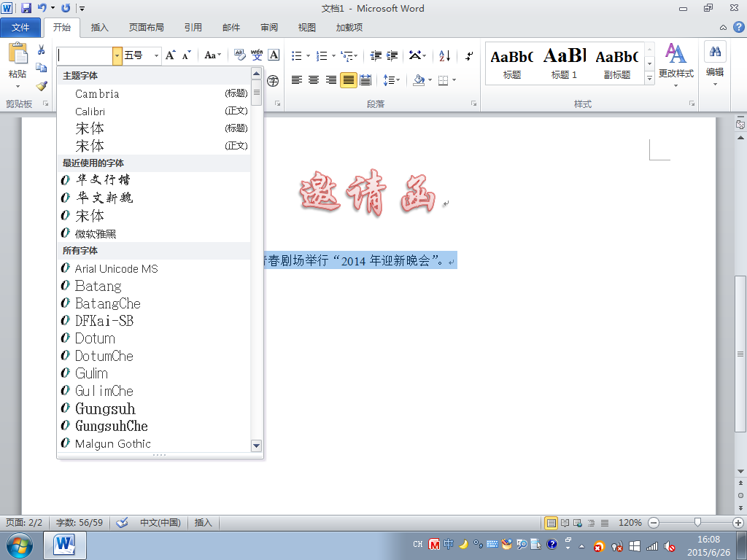This screenshot has width=747, height=560.
Task: Toggle justified alignment
Action: 348,80
